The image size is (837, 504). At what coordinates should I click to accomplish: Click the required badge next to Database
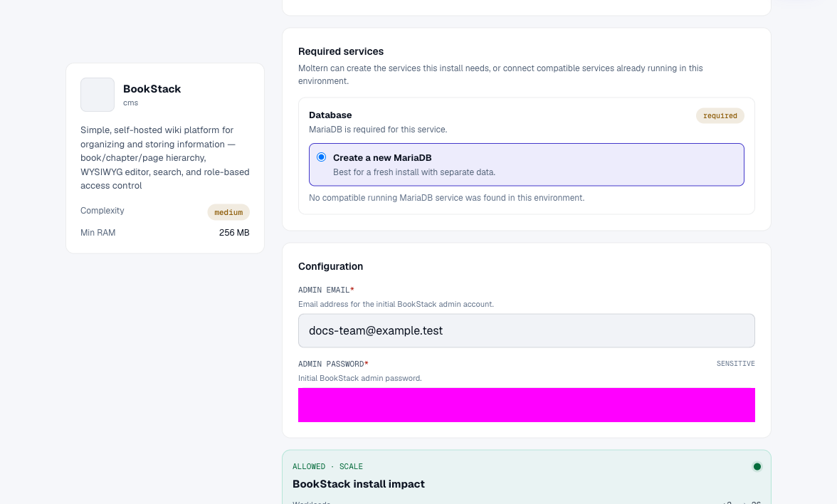click(720, 116)
